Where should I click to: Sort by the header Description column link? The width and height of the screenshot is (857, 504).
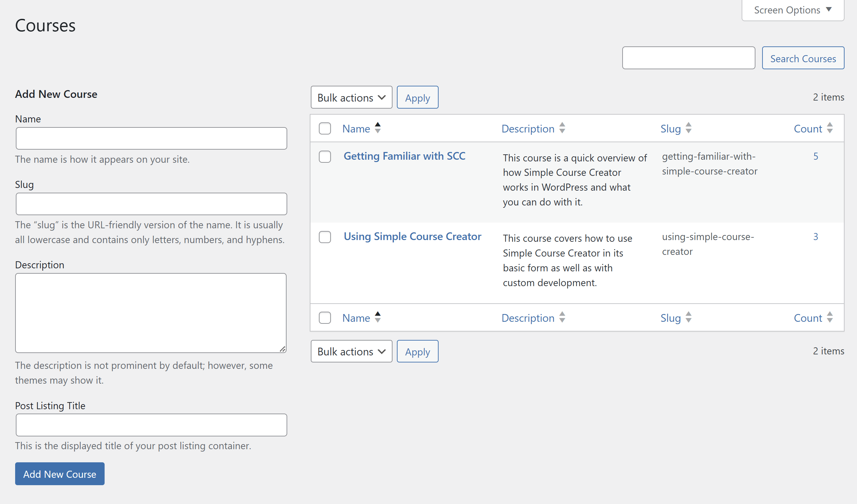tap(528, 128)
